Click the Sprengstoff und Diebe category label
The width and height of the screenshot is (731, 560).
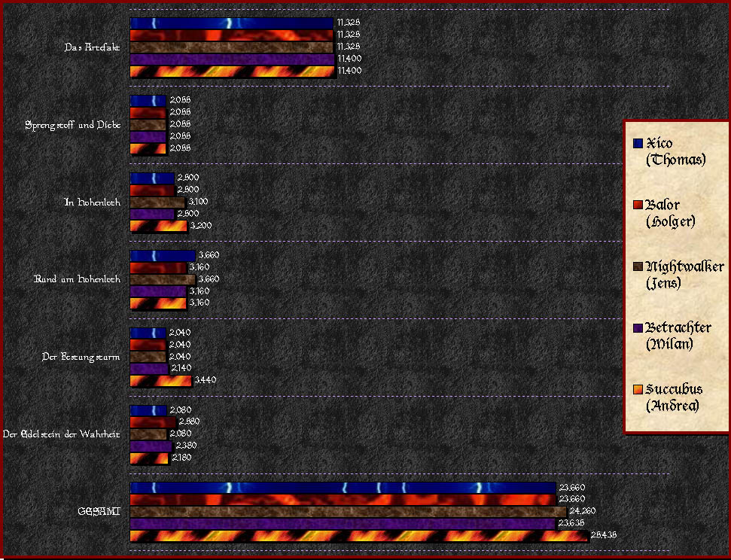coord(72,124)
